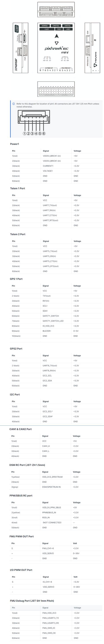Select the CAN1 & CAN2 Port heading
This screenshot has height=644, width=104.
(x=21, y=429)
